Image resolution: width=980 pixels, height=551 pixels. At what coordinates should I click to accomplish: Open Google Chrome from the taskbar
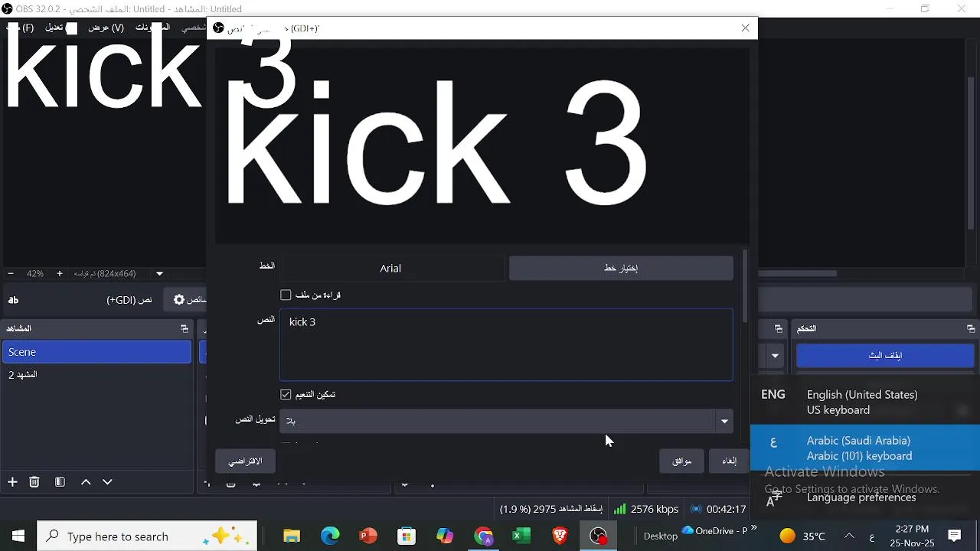pyautogui.click(x=483, y=536)
